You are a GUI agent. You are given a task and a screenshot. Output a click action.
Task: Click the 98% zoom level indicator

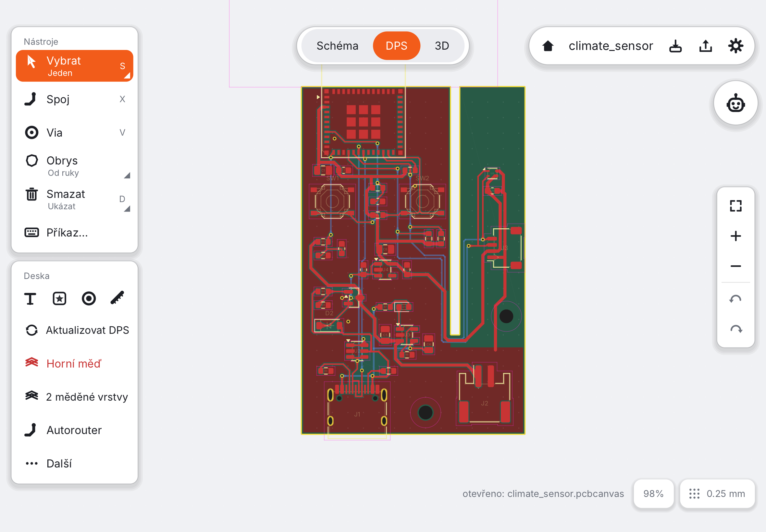pyautogui.click(x=654, y=494)
